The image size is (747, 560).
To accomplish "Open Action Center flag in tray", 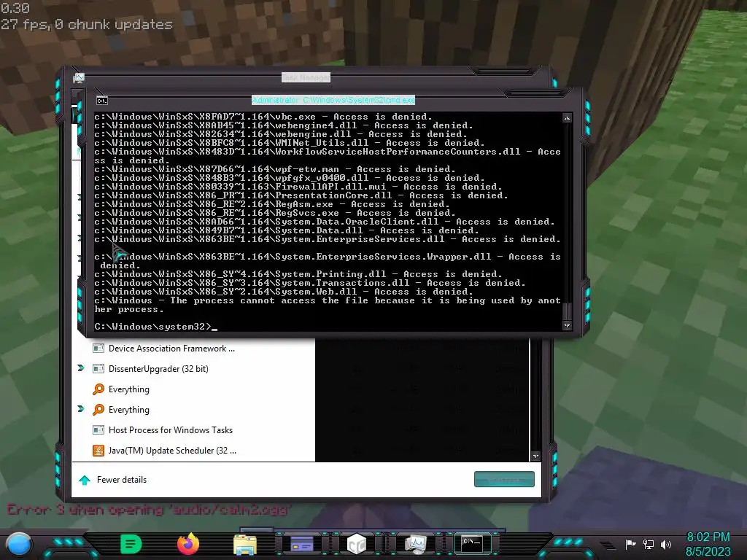I will pos(631,544).
